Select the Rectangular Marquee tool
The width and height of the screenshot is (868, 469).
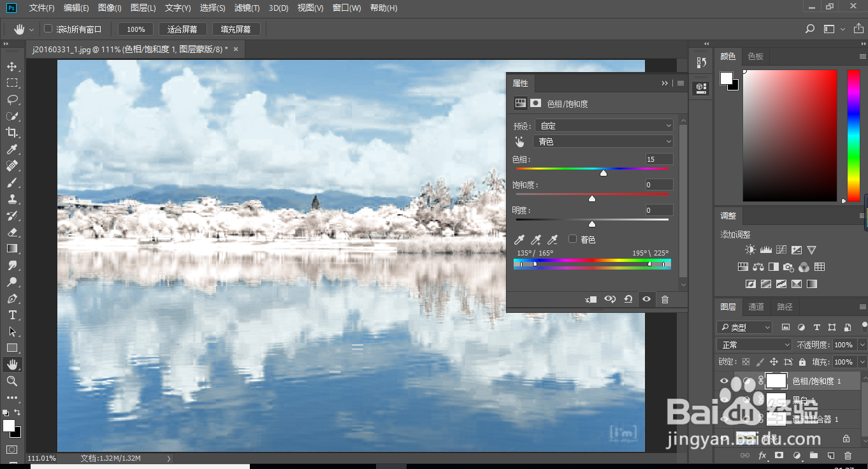pos(12,83)
